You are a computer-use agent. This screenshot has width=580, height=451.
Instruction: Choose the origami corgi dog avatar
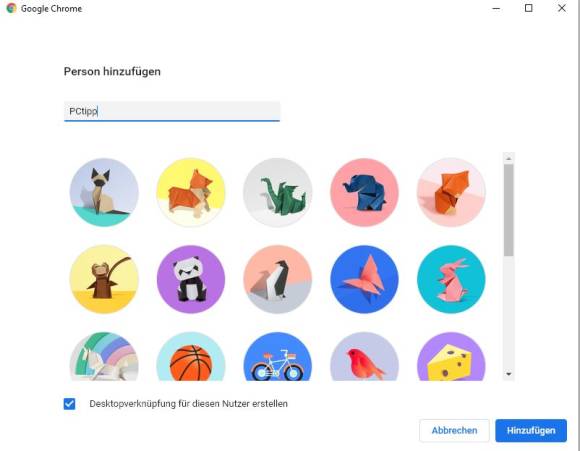[191, 192]
